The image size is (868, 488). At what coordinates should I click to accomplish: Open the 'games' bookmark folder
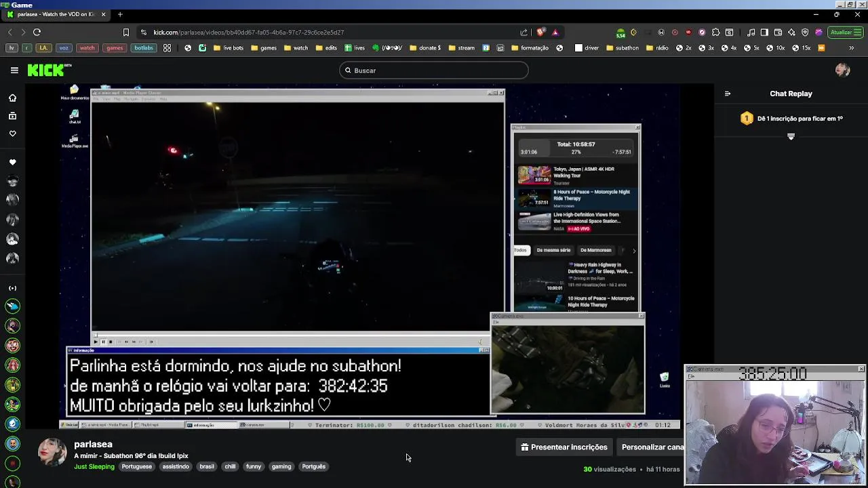[264, 48]
